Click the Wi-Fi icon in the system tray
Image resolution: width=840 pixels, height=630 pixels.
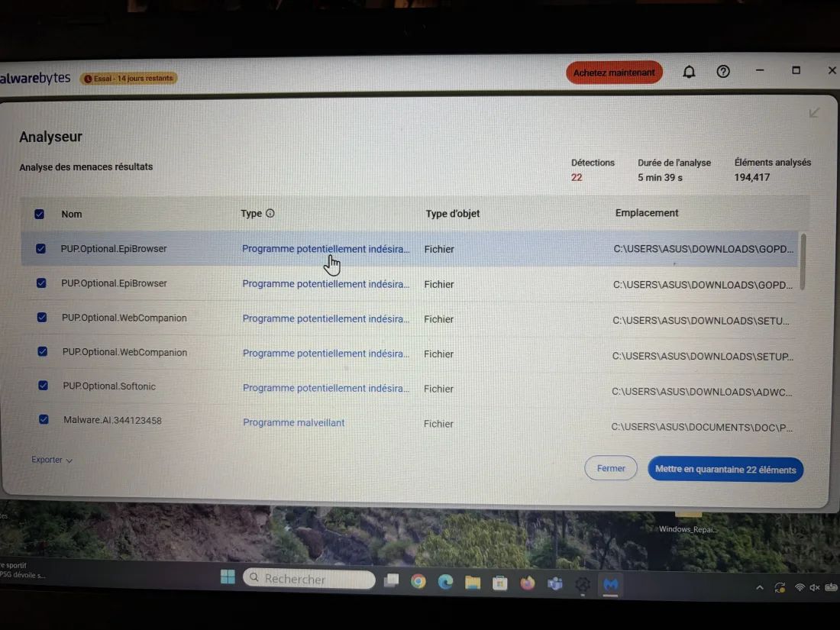800,586
